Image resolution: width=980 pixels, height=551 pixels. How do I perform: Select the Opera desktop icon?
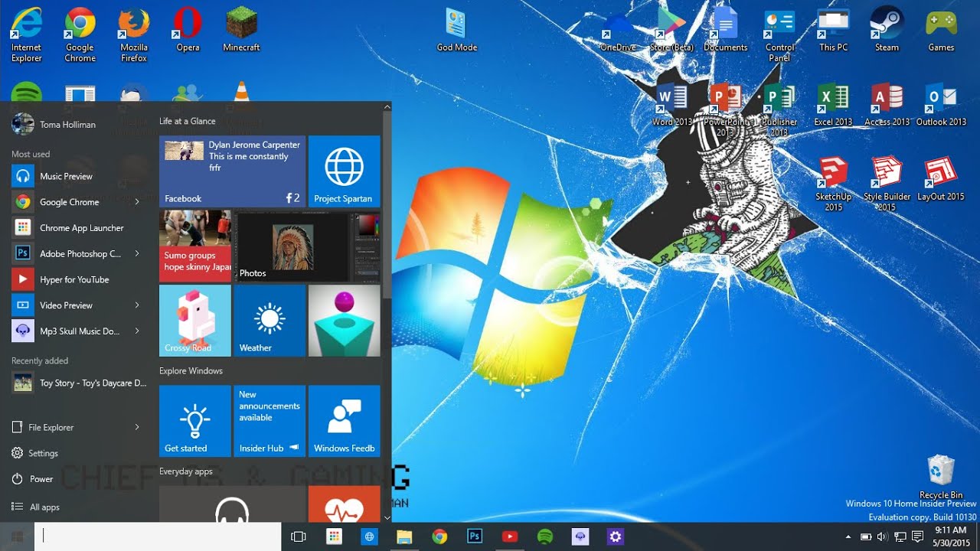(x=188, y=31)
